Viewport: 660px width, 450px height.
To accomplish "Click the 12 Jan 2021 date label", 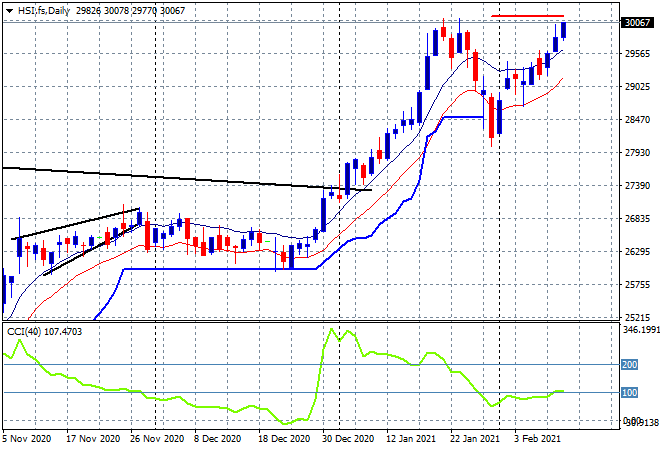I will pos(410,439).
